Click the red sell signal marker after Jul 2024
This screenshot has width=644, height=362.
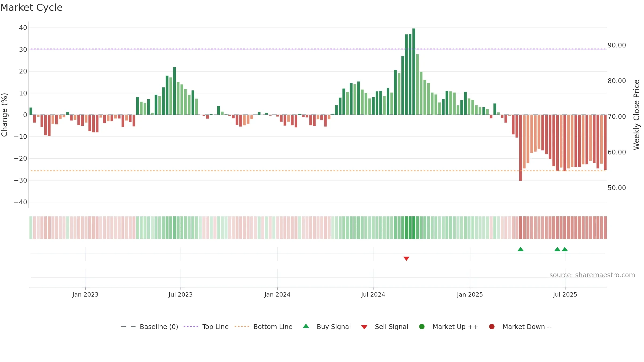pos(406,258)
